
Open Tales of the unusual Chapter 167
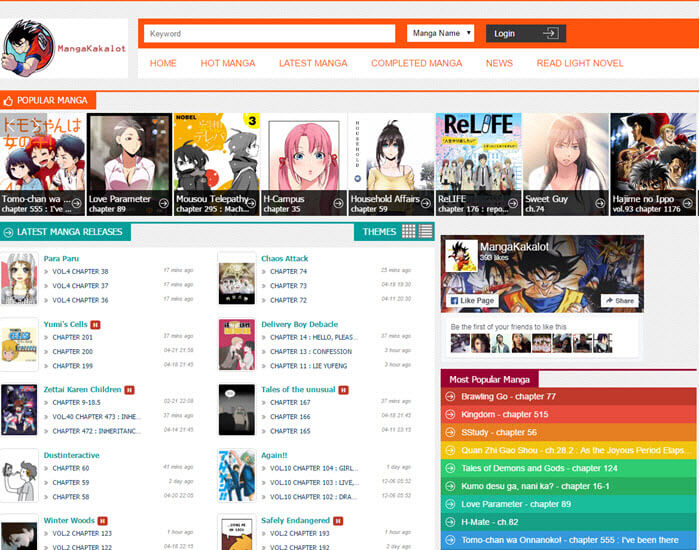(290, 402)
